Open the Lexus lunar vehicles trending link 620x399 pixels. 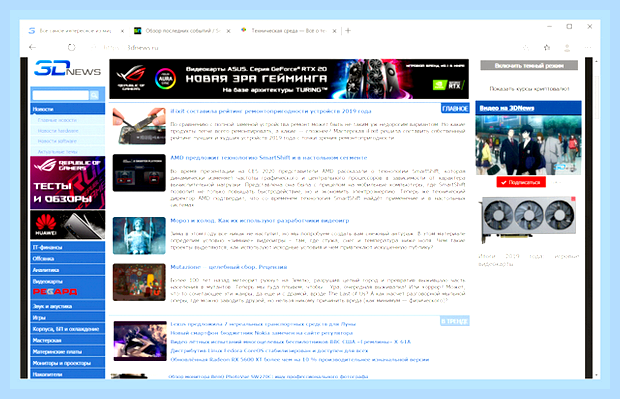coord(263,324)
